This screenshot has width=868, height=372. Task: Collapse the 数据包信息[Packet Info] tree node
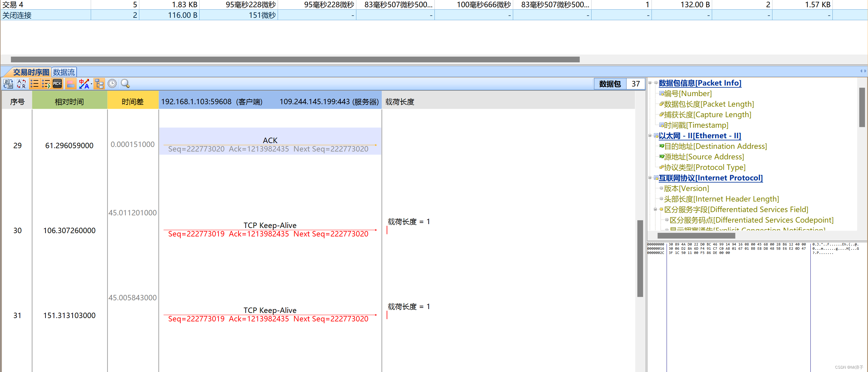(x=650, y=83)
